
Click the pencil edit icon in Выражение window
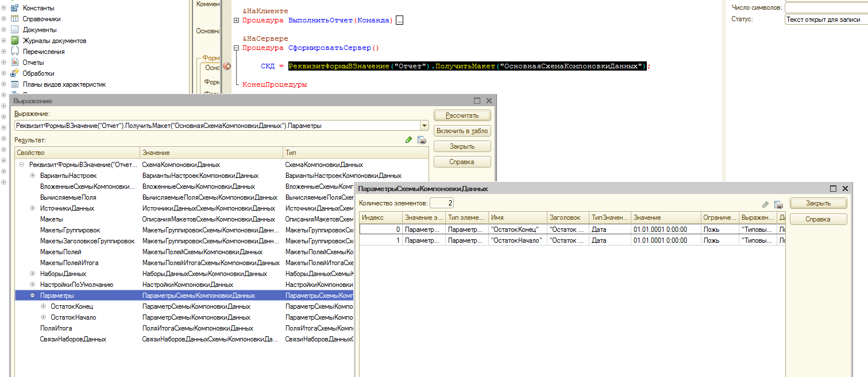click(409, 139)
